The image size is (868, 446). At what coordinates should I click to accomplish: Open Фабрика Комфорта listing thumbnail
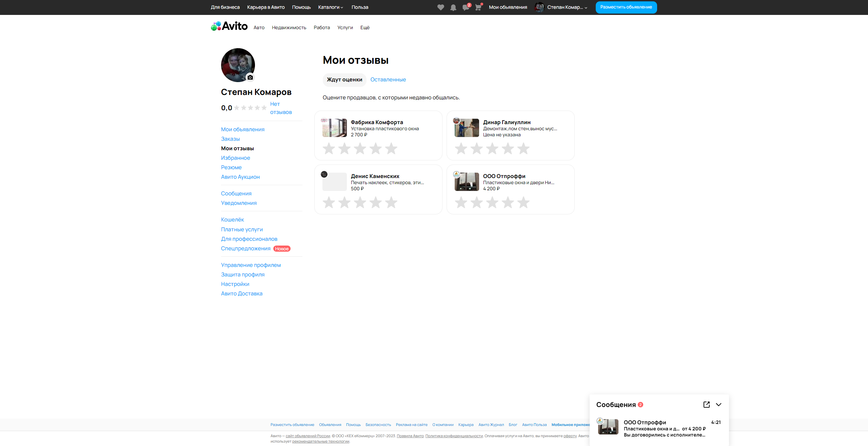coord(335,128)
